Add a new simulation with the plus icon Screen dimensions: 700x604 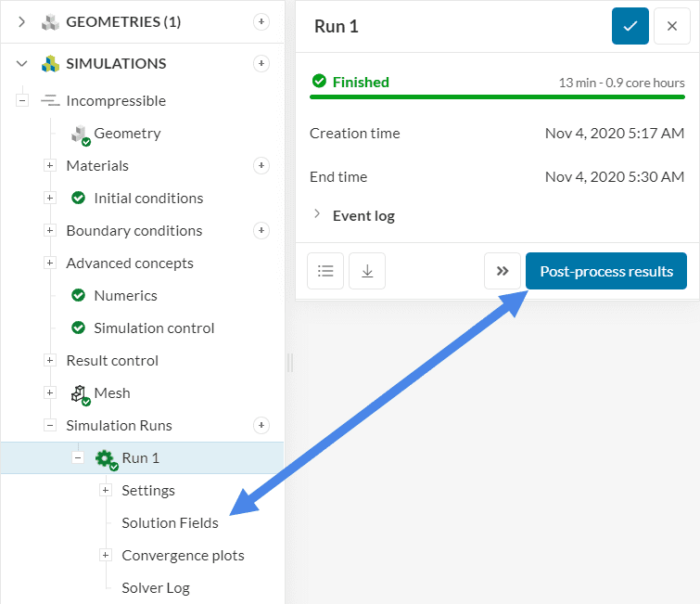[x=261, y=64]
